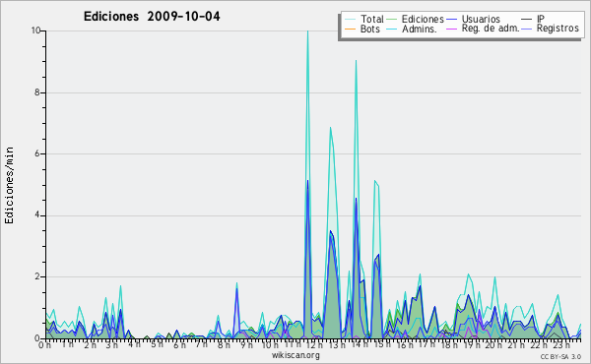Click the y-axis value 6
This screenshot has width=591, height=364.
[x=37, y=153]
